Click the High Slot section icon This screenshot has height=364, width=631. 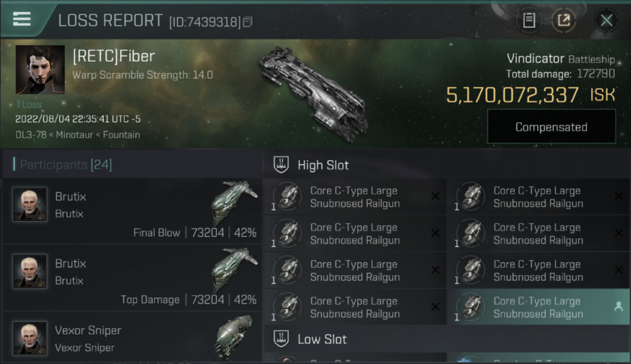pyautogui.click(x=282, y=165)
